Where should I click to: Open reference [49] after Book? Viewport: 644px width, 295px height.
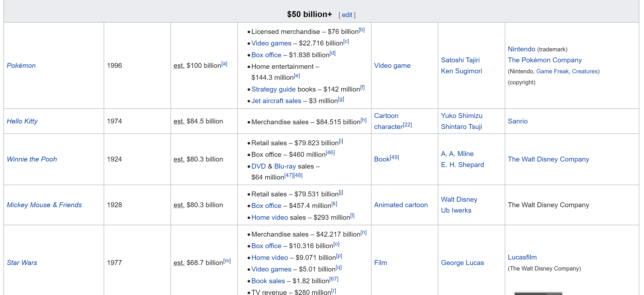click(x=394, y=157)
